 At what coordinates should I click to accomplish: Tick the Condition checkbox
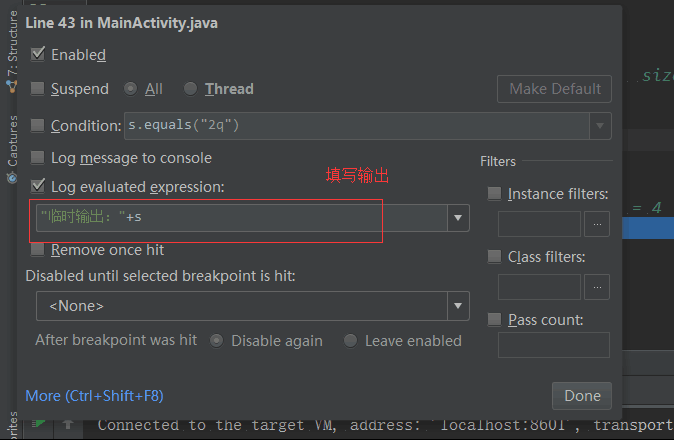click(39, 126)
